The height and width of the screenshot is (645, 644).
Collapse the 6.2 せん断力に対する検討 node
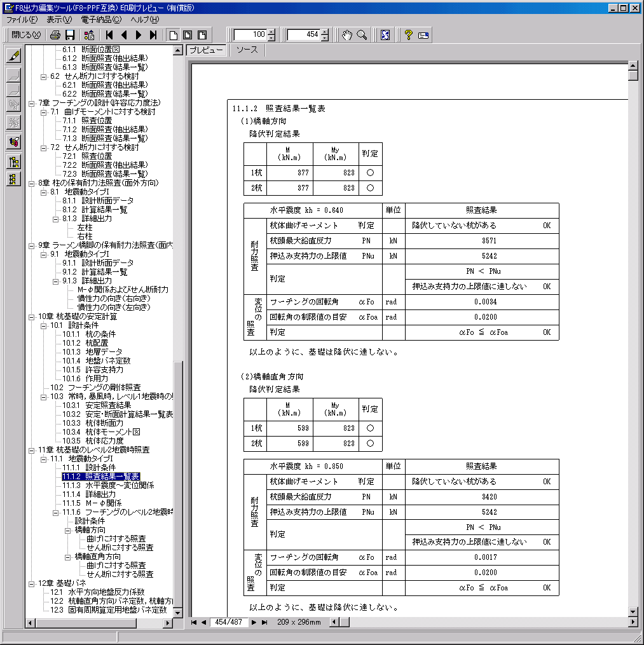point(43,77)
